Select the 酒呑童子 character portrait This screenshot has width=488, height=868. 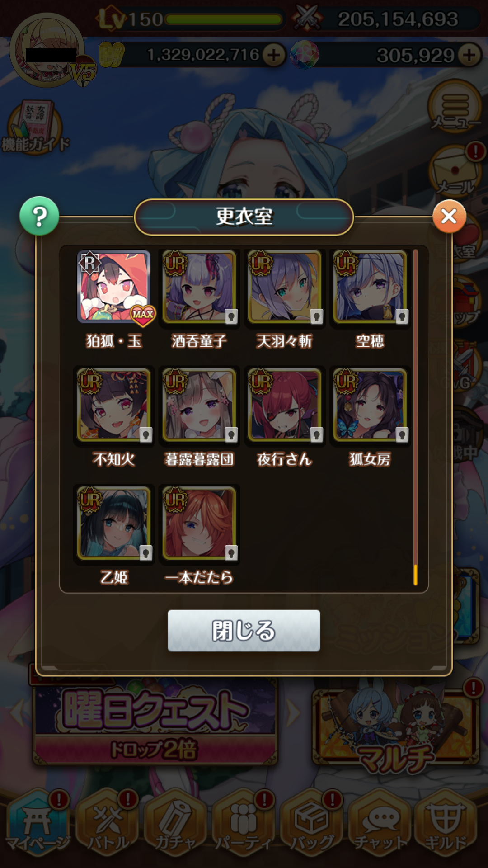coord(199,287)
